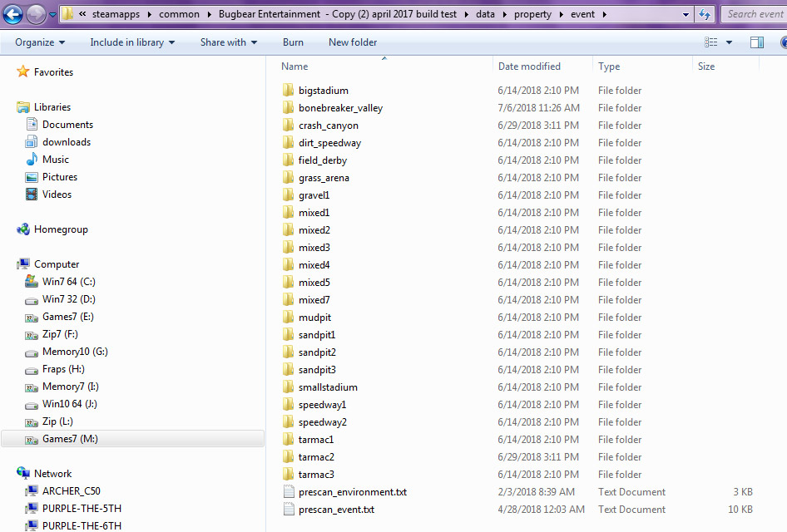Click the Forward navigation arrow button
The image size is (787, 532).
point(36,14)
